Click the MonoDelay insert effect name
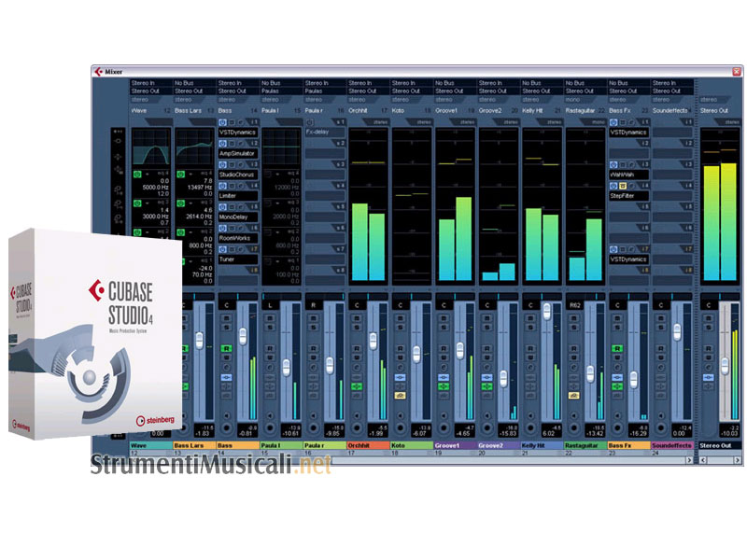This screenshot has height=560, width=747. pyautogui.click(x=237, y=216)
